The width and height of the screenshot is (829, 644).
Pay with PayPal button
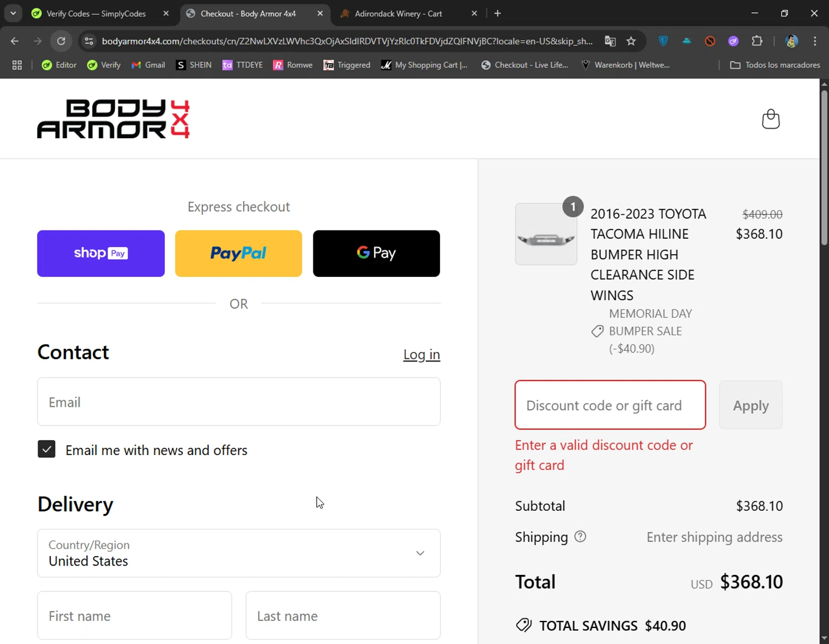239,253
